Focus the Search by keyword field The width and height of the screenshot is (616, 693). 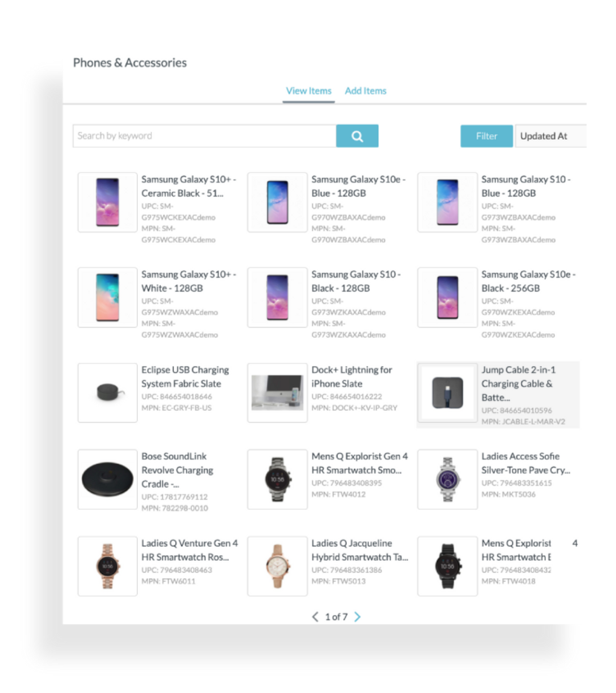pos(204,136)
